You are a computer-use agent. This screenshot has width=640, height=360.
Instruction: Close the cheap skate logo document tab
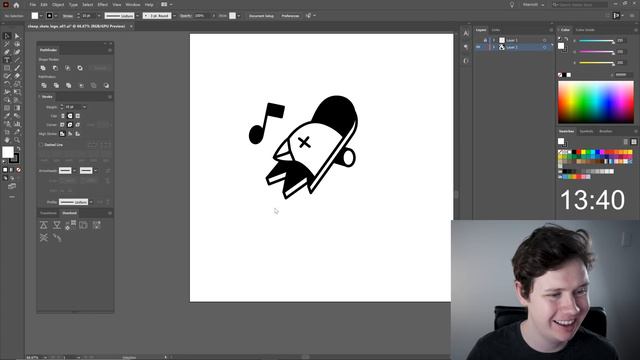tap(131, 27)
